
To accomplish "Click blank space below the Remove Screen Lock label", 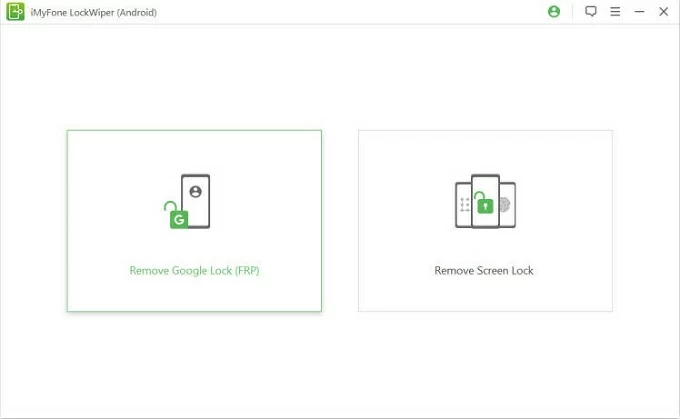I will point(485,294).
